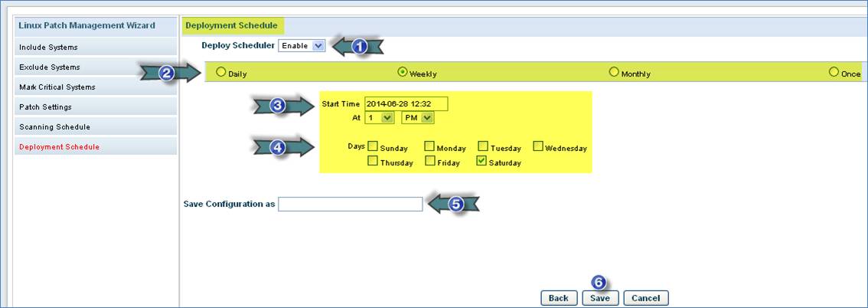The height and width of the screenshot is (308, 868).
Task: Check the Sunday checkbox
Action: point(373,147)
